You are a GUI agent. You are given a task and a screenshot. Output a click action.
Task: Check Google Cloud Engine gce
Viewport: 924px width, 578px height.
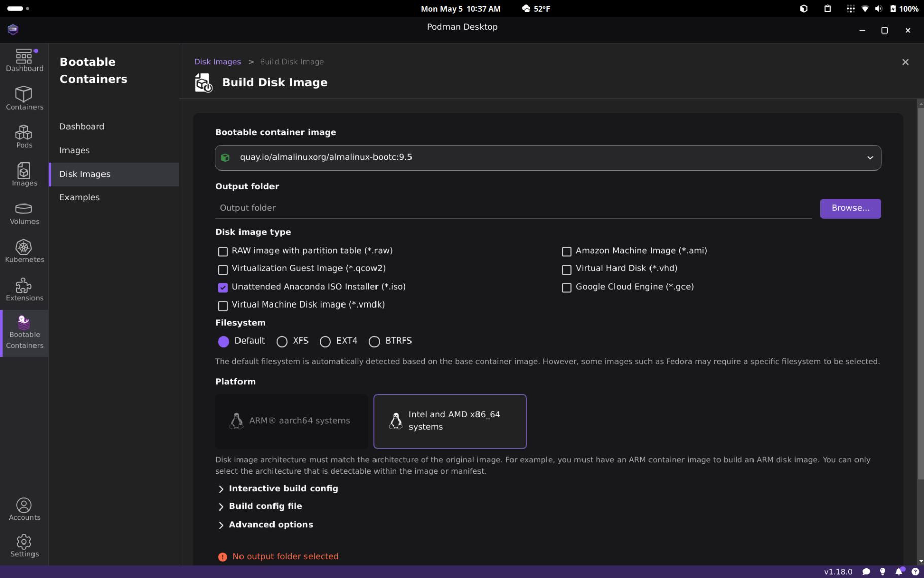pos(567,288)
